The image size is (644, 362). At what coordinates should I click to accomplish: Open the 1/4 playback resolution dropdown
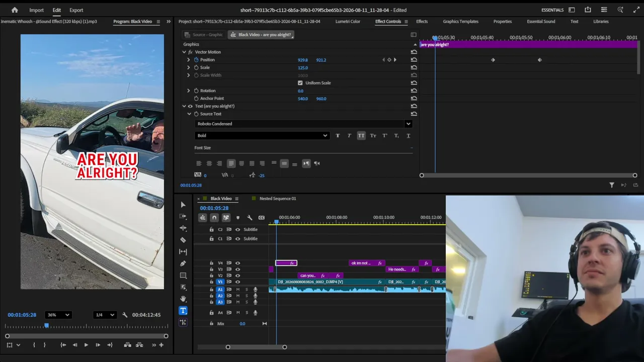(105, 315)
